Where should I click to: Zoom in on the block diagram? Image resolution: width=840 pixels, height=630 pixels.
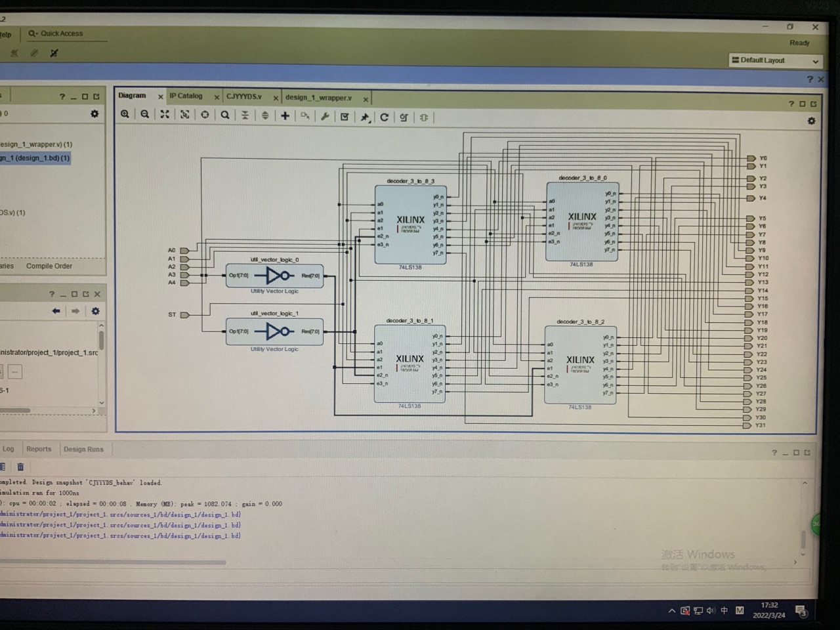pyautogui.click(x=125, y=114)
